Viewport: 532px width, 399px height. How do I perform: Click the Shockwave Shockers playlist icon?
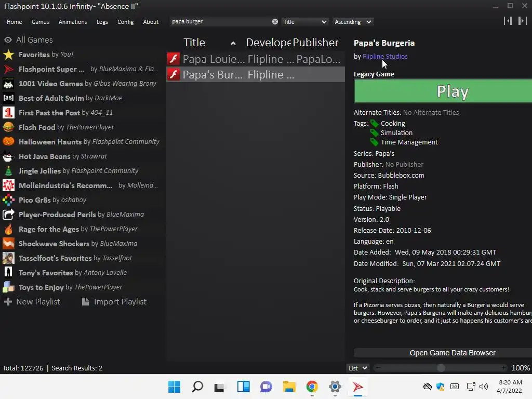[8, 244]
